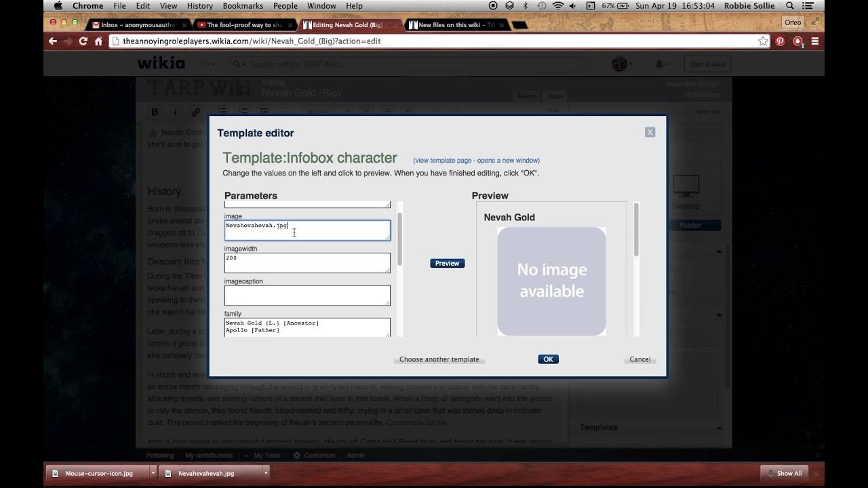Open Spotlight search magnifier

[x=790, y=6]
